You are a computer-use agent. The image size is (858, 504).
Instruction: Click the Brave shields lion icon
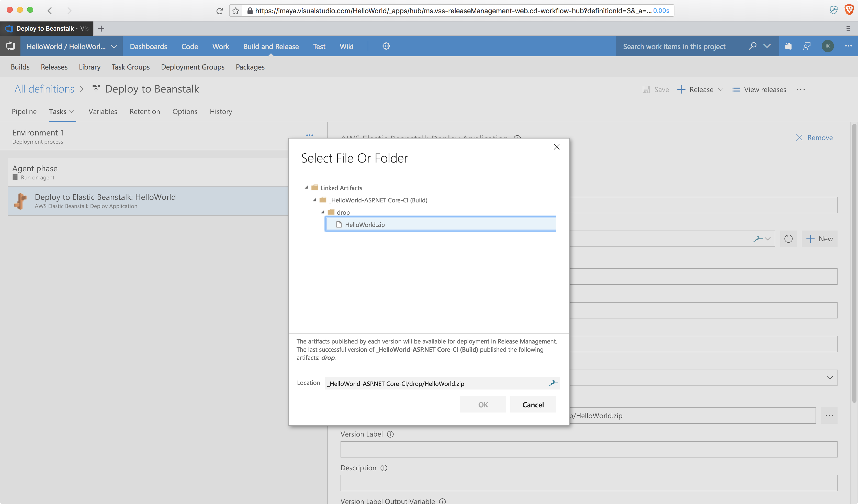(x=849, y=10)
